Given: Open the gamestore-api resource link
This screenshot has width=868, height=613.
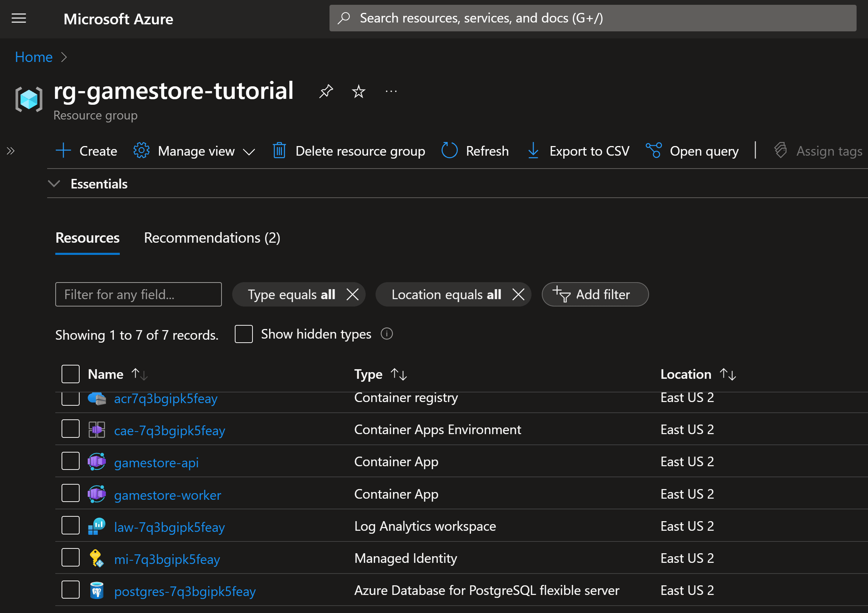Looking at the screenshot, I should pyautogui.click(x=156, y=463).
